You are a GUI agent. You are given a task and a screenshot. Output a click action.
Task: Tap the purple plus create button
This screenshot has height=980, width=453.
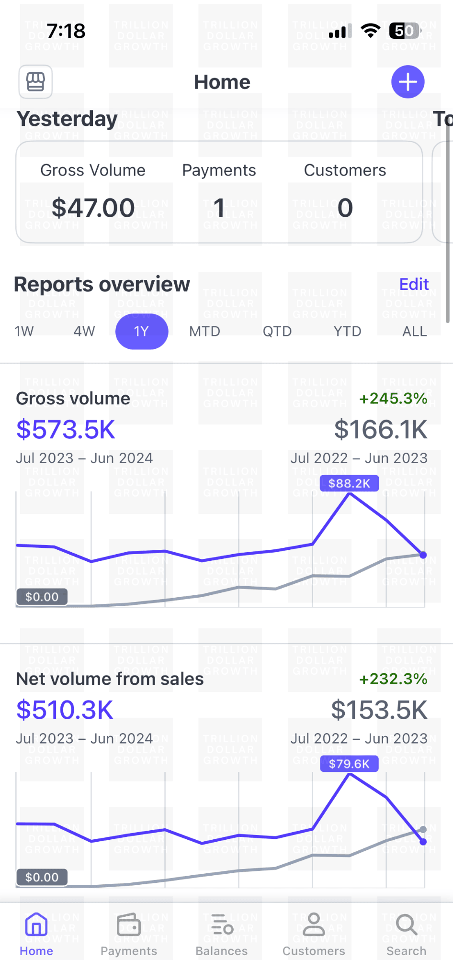tap(408, 82)
